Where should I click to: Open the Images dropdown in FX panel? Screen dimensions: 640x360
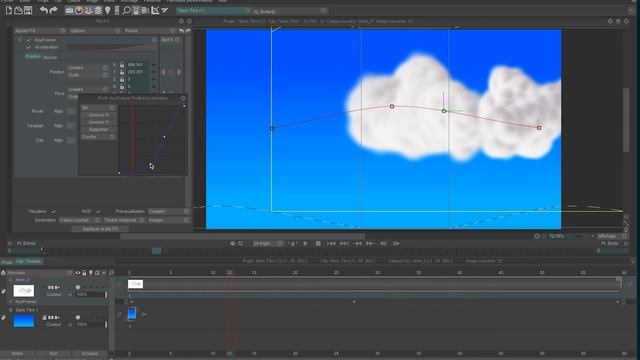[168, 220]
